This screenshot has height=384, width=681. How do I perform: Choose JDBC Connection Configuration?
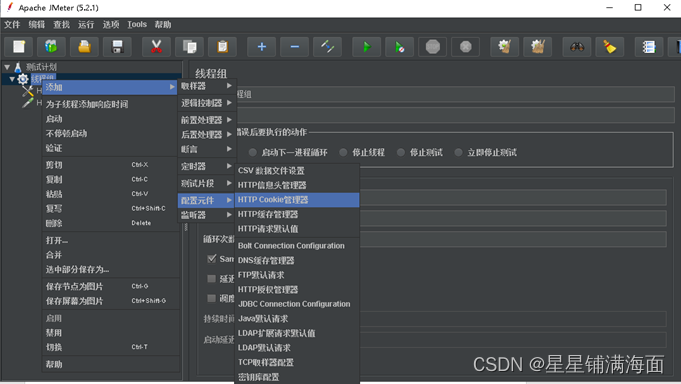(297, 304)
